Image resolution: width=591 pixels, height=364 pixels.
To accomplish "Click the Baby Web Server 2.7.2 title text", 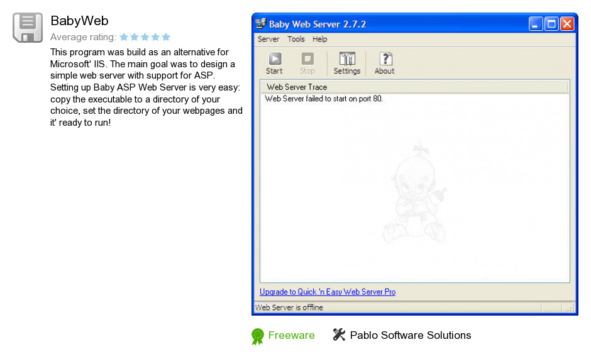I will (318, 25).
